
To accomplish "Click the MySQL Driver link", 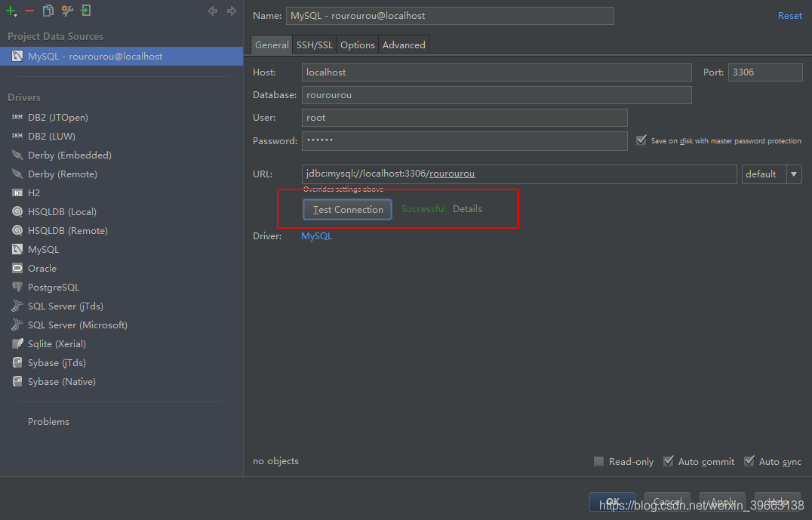I will point(316,235).
